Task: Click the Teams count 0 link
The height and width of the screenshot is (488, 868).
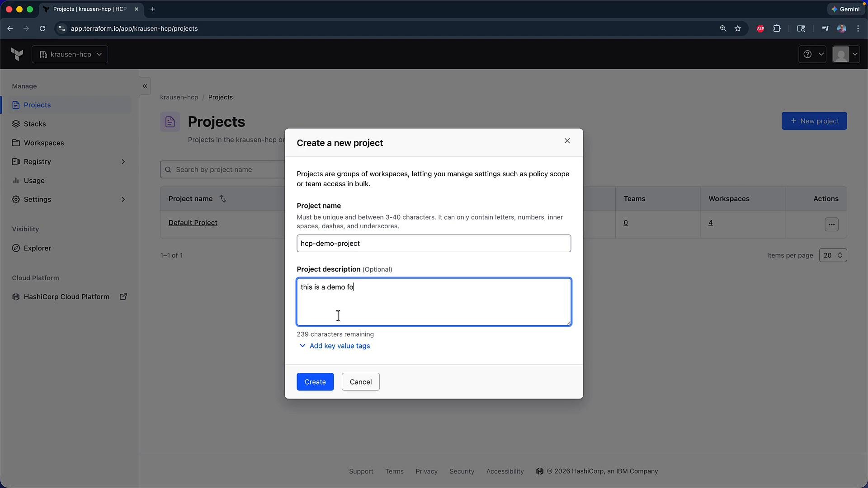Action: pos(626,223)
